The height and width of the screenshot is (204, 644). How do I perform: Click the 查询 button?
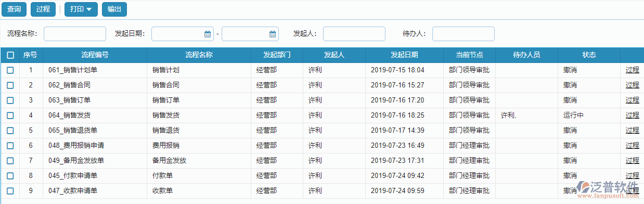(14, 9)
